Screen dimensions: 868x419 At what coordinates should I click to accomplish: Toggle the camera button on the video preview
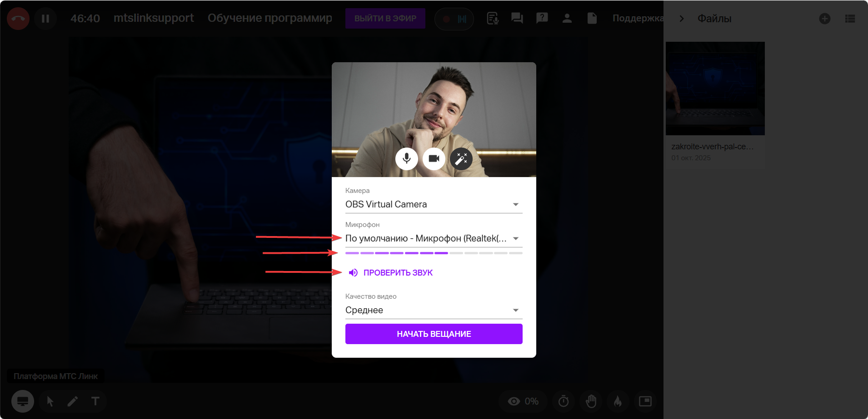pos(434,158)
